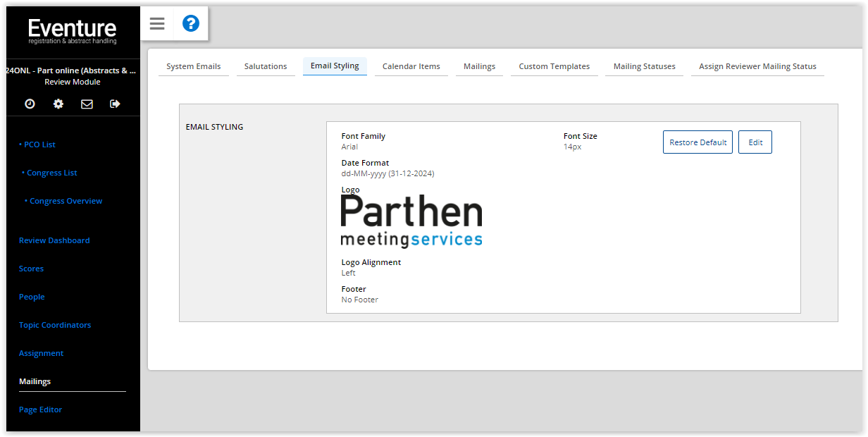Switch to the System Emails tab
The image size is (868, 437).
click(194, 66)
